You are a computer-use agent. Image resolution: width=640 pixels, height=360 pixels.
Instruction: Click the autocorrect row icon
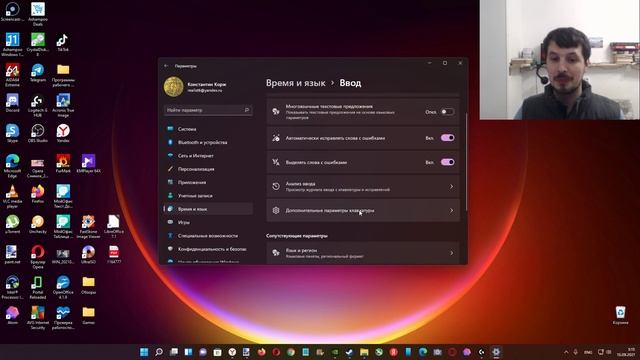(x=276, y=138)
